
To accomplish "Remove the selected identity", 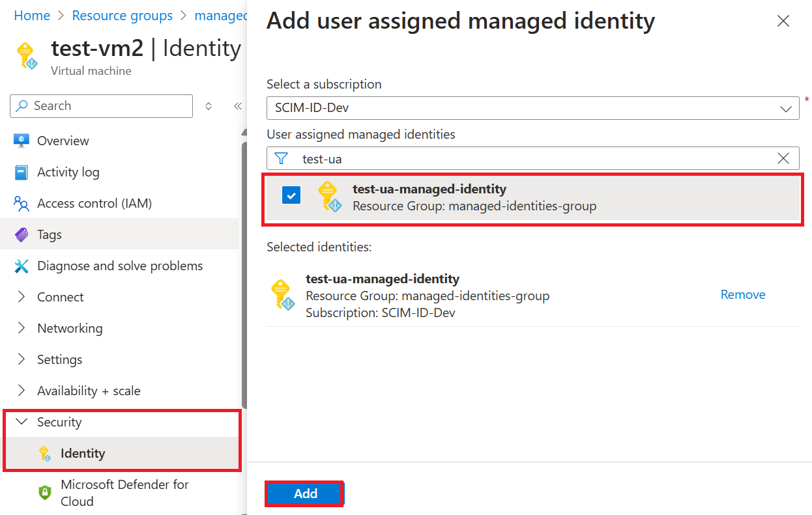I will [742, 294].
